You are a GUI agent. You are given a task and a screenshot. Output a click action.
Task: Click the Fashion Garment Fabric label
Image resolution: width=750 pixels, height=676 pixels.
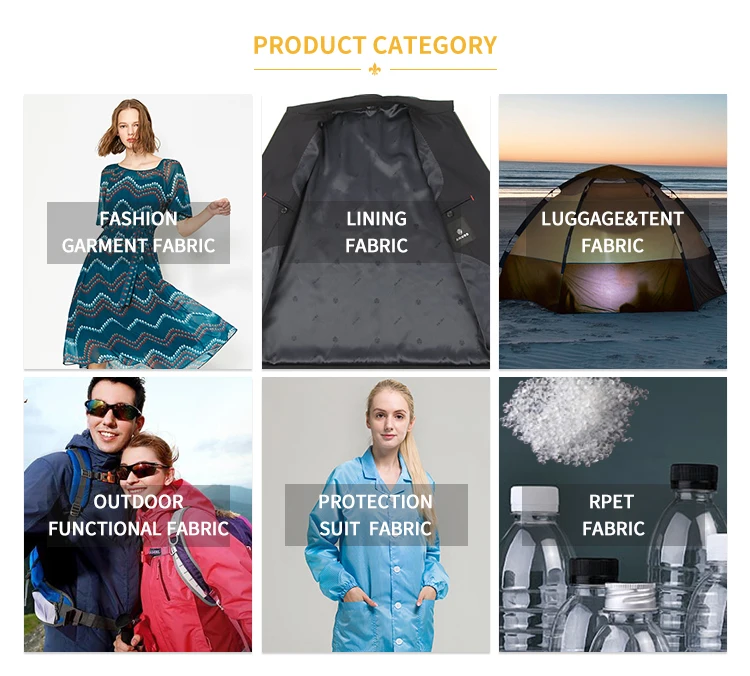pos(138,233)
